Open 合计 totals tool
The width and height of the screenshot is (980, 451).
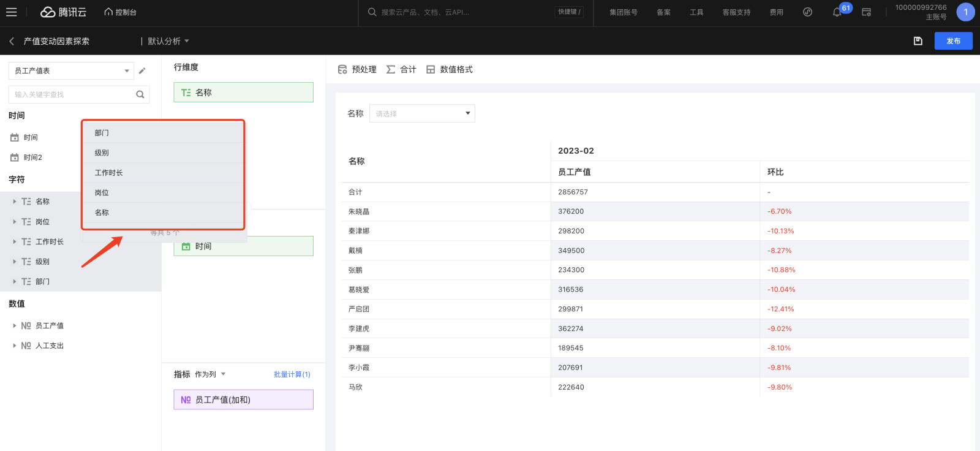pyautogui.click(x=401, y=69)
